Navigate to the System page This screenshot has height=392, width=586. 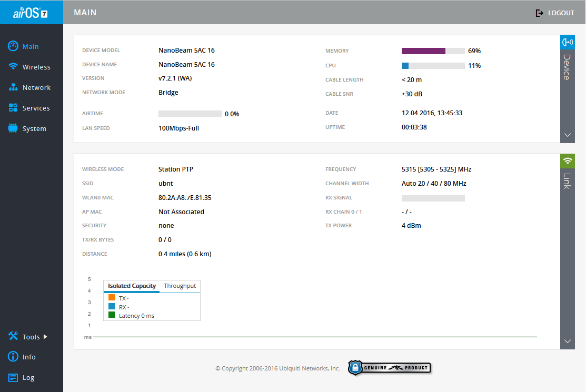coord(34,128)
